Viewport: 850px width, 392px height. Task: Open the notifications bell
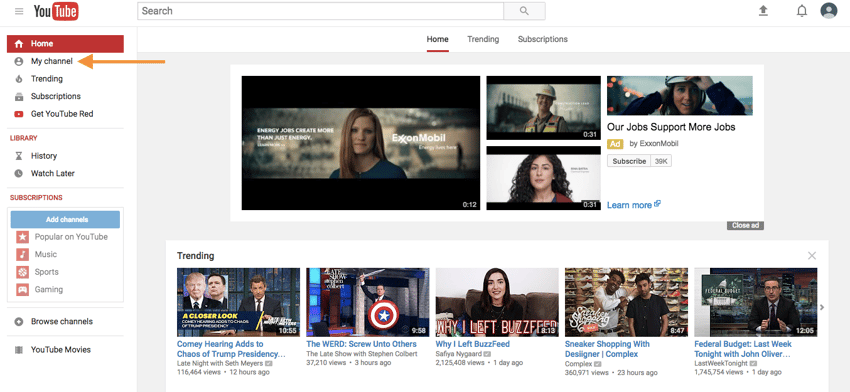point(802,11)
